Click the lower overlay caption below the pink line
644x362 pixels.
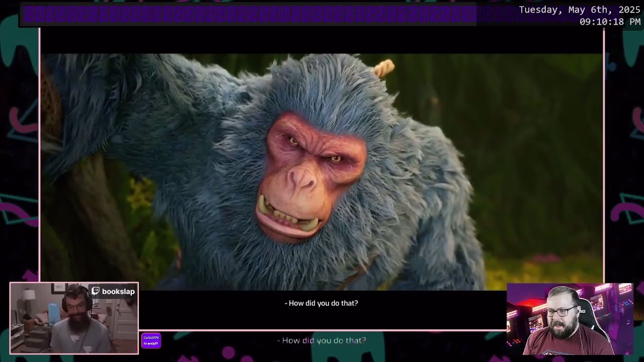click(x=321, y=340)
